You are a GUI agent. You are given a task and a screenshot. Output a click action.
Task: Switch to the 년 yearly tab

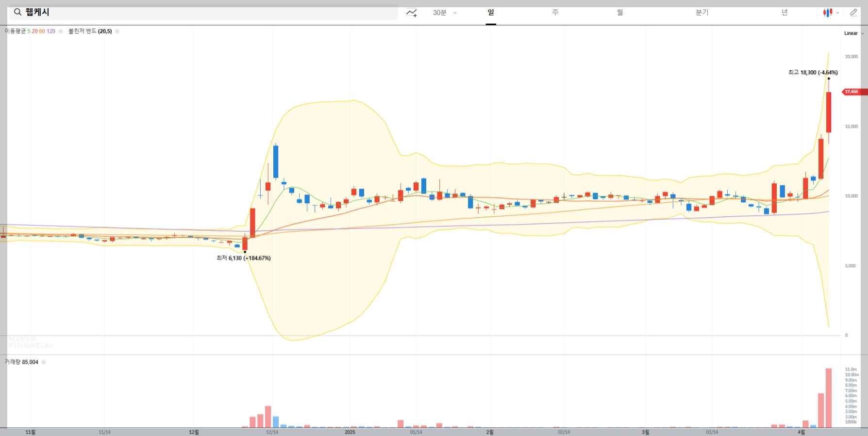pos(785,13)
